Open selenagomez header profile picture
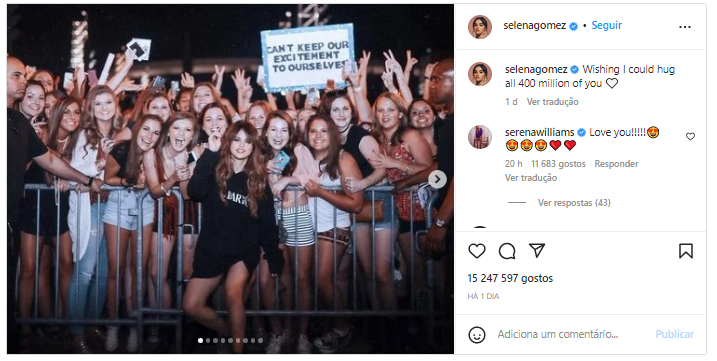This screenshot has height=361, width=717. click(480, 27)
